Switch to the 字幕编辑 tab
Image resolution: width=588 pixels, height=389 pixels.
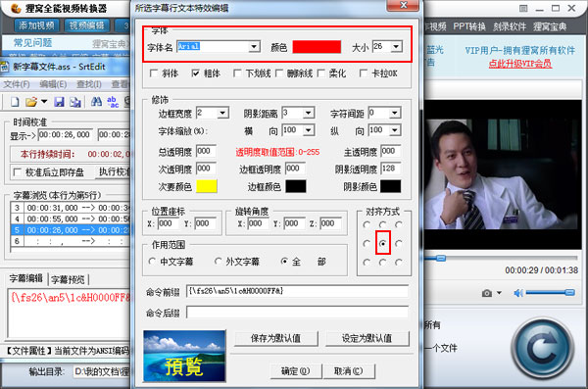coord(26,278)
